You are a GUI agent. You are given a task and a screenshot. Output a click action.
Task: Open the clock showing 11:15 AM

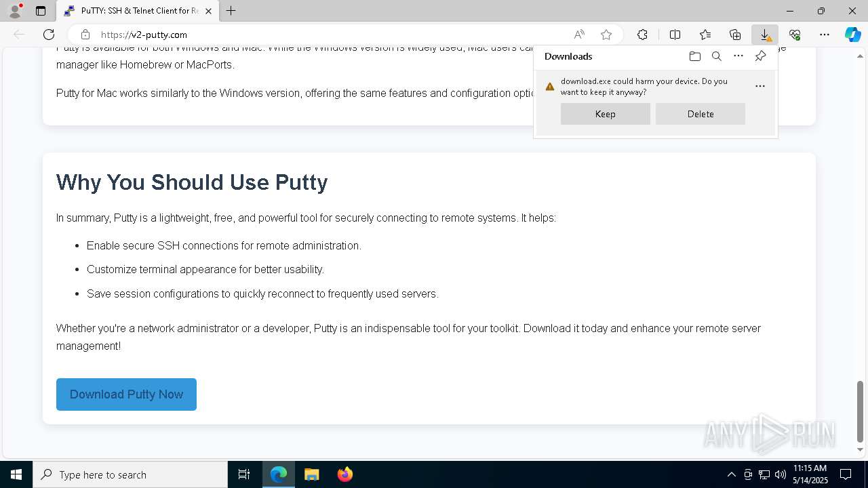point(810,474)
